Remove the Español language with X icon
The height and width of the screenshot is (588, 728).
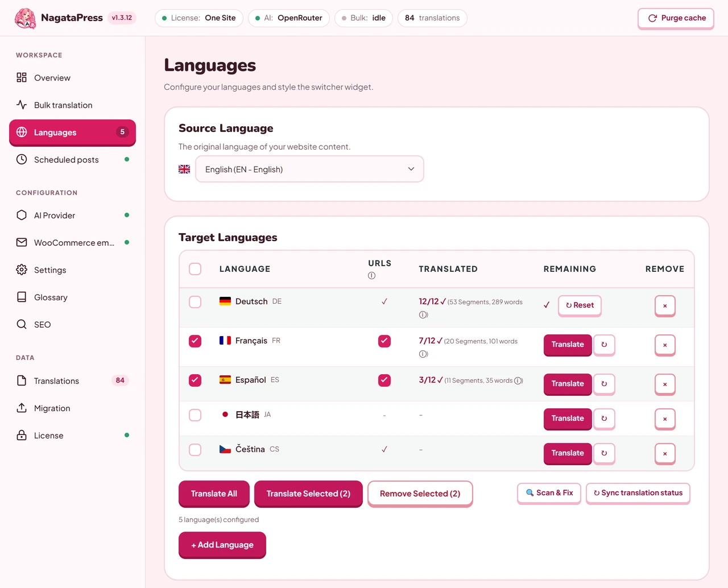tap(665, 384)
